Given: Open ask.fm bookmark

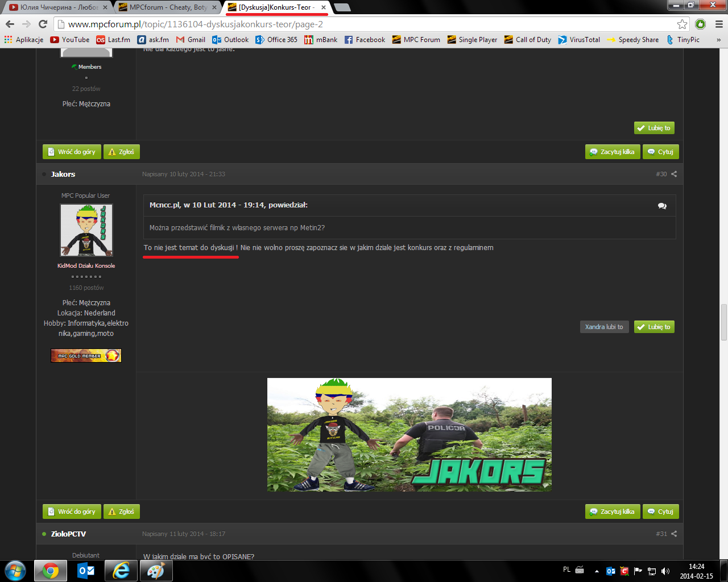Looking at the screenshot, I should [153, 40].
